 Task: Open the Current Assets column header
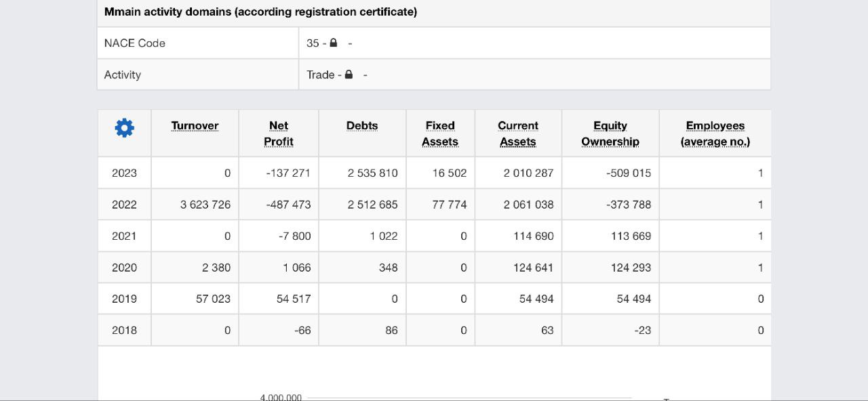point(518,133)
